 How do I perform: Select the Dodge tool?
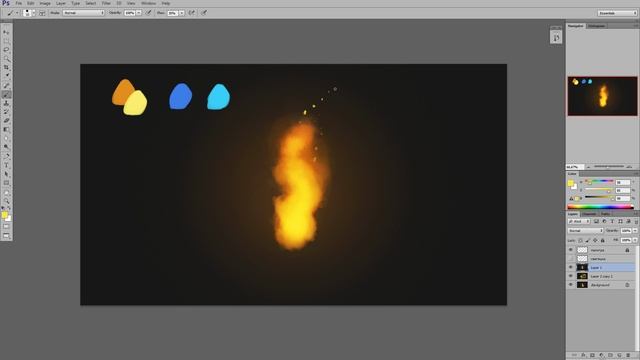click(6, 147)
